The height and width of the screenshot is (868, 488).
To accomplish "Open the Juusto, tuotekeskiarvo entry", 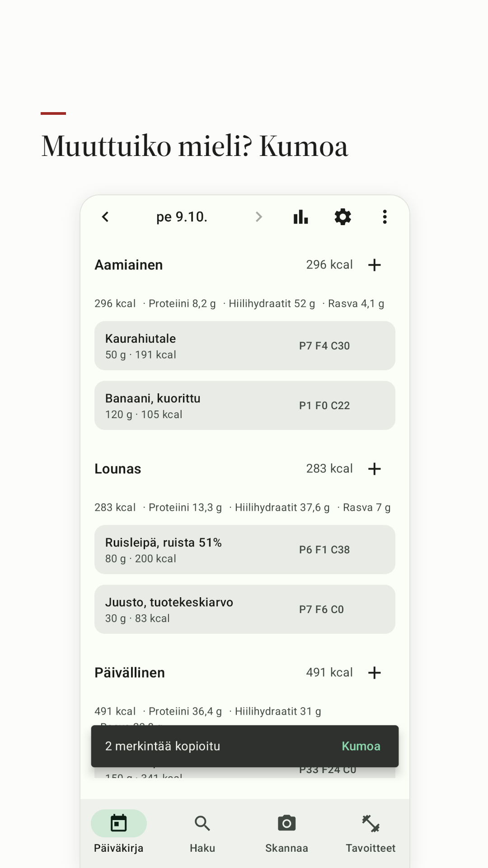I will [245, 609].
